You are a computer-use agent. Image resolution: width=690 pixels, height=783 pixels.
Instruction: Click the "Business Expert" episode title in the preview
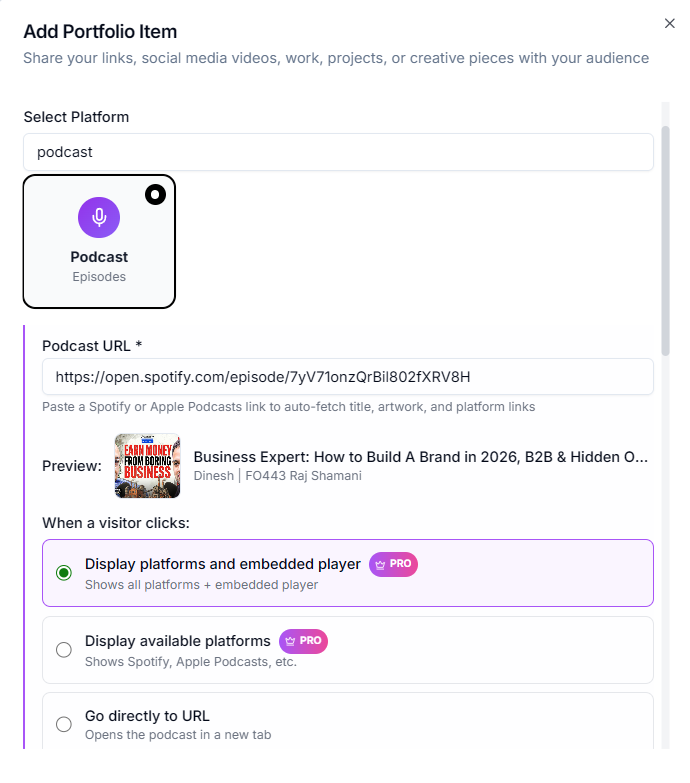pos(420,457)
